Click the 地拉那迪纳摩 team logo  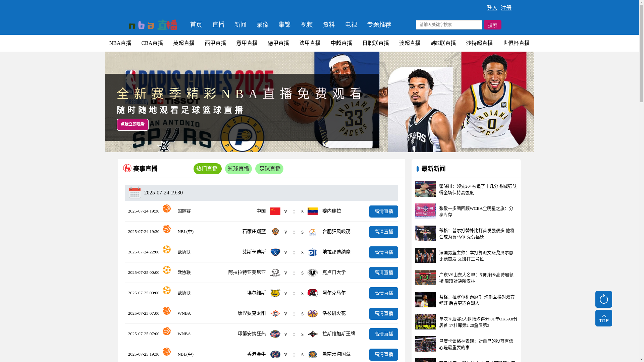point(313,252)
